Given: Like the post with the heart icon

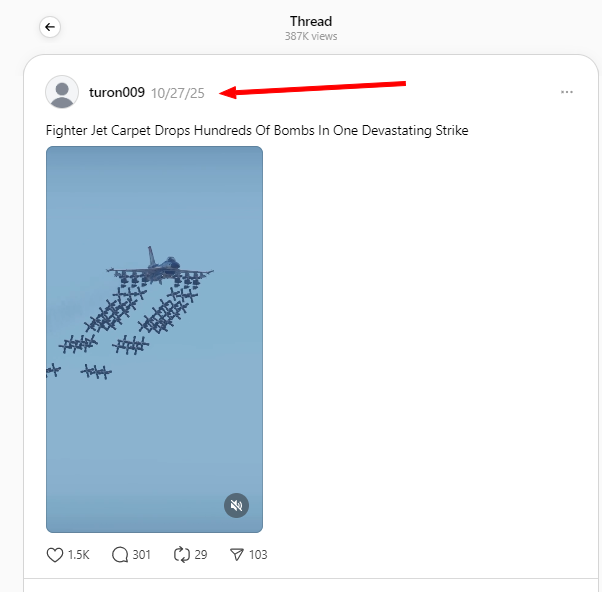Looking at the screenshot, I should 55,554.
